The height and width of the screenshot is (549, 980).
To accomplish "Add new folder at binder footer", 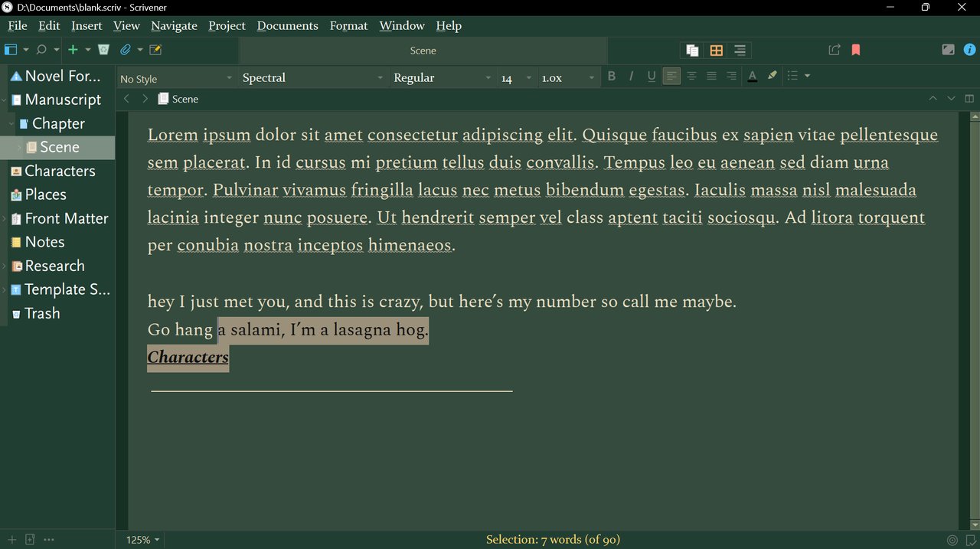I will (x=30, y=540).
